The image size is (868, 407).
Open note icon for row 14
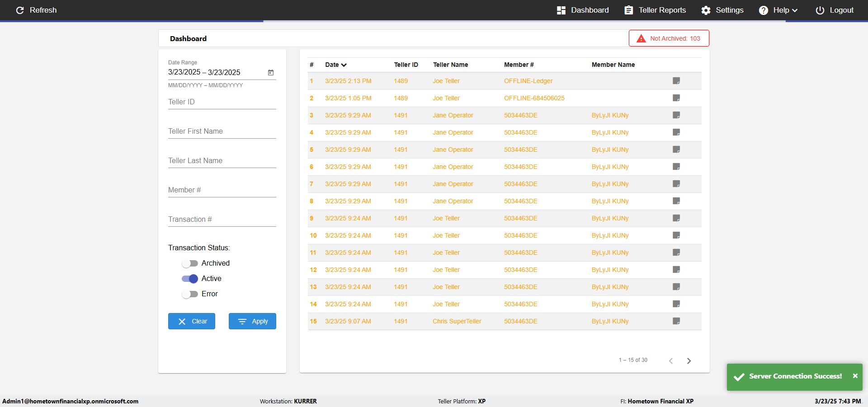point(676,304)
